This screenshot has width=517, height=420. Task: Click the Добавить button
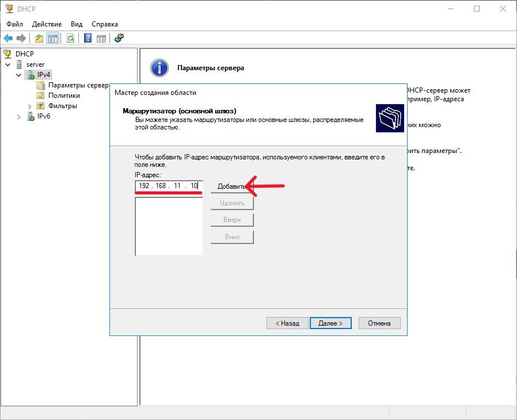[x=232, y=186]
